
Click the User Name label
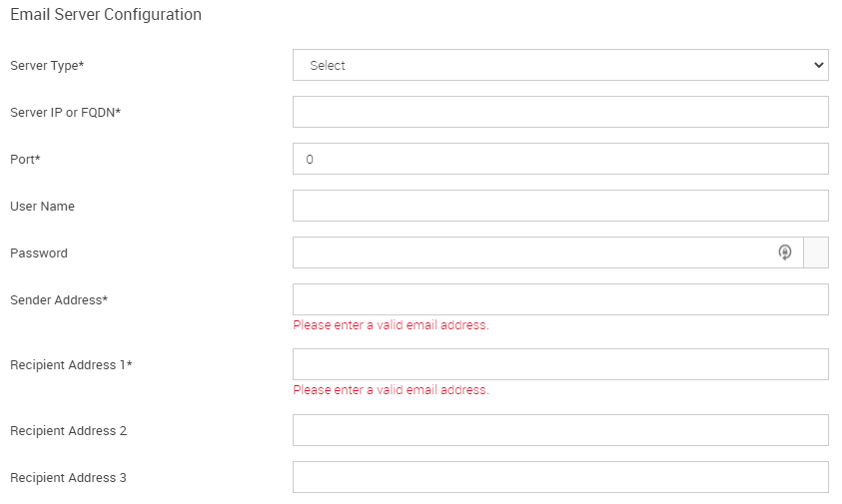point(42,207)
